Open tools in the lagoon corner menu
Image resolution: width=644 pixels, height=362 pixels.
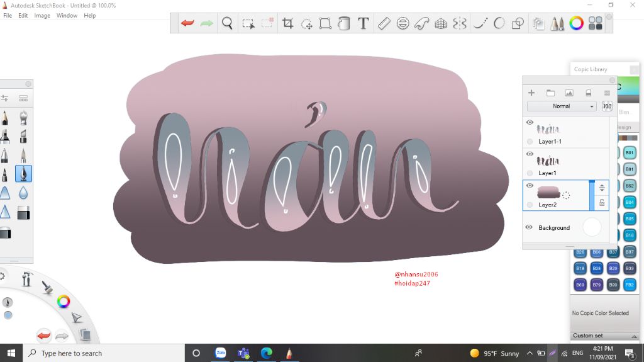coord(26,280)
